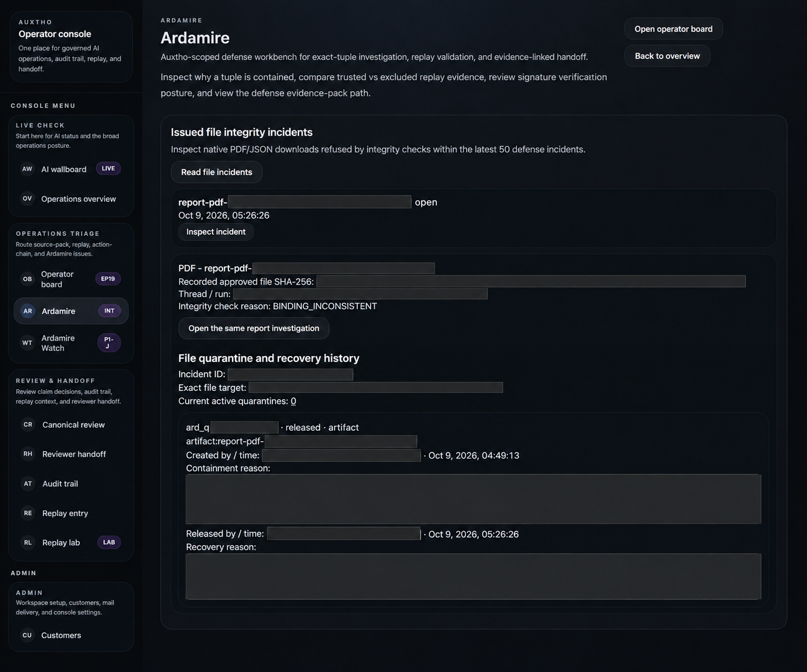Click the RE icon for Replay entry

click(x=28, y=513)
